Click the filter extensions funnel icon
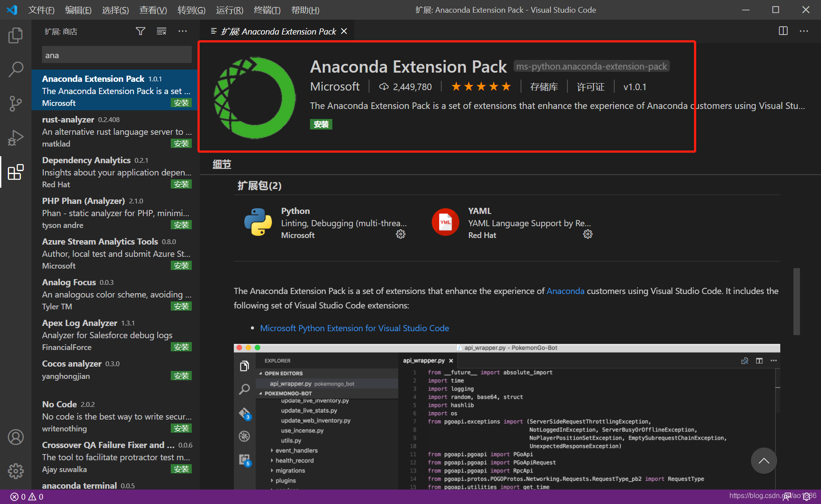Screen dimensions: 821x504 click(141, 31)
